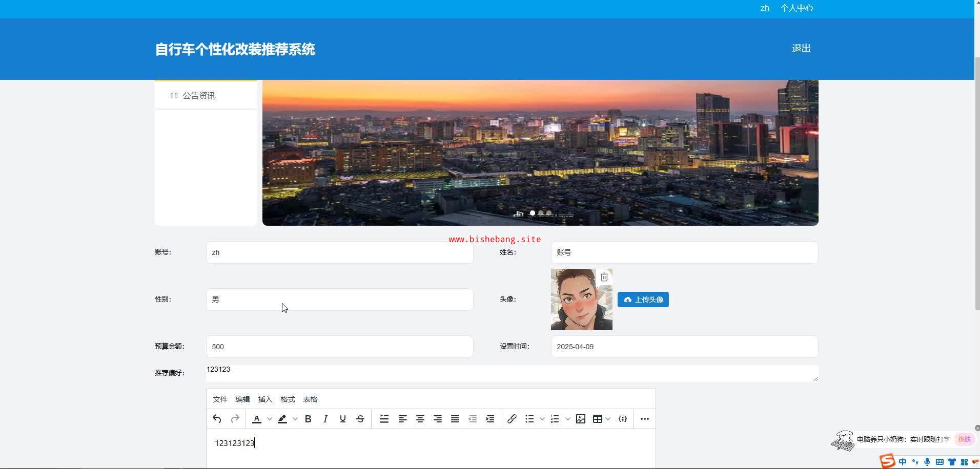The height and width of the screenshot is (469, 980).
Task: Click the undo icon in editor toolbar
Action: click(x=217, y=419)
